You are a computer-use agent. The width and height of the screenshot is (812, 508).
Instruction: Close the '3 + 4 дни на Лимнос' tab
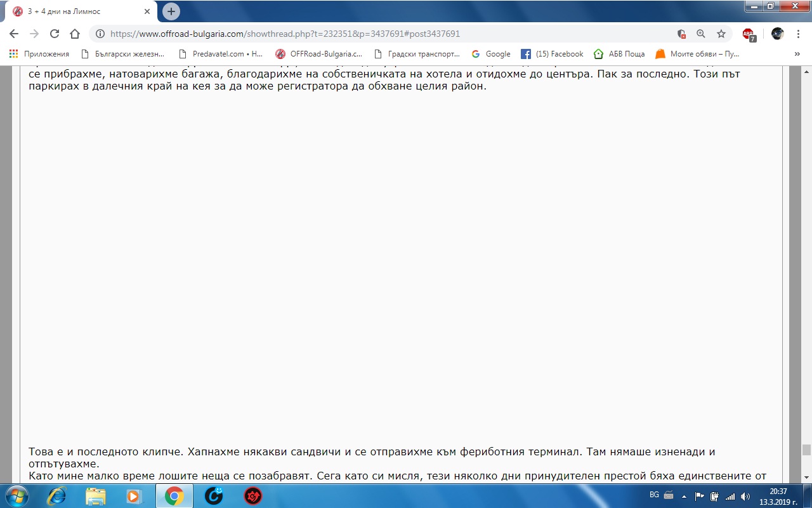147,11
